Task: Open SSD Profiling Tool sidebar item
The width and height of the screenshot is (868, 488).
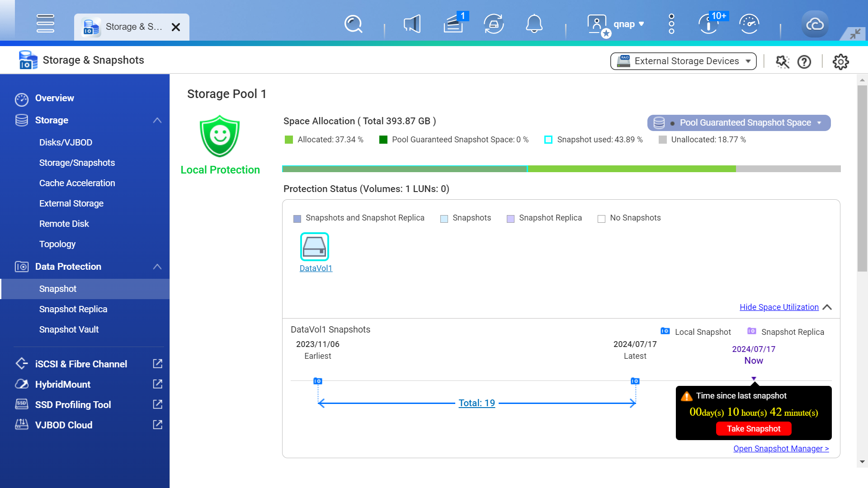Action: [73, 404]
